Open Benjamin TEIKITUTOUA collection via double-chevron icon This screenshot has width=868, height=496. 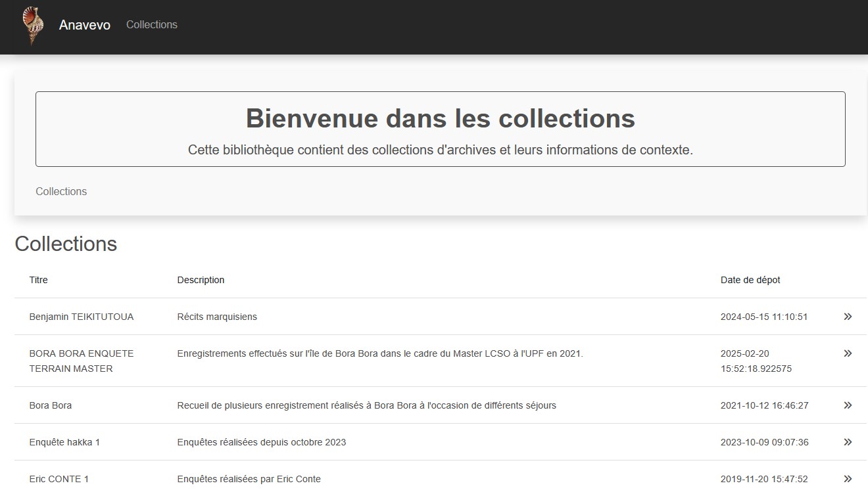[848, 317]
